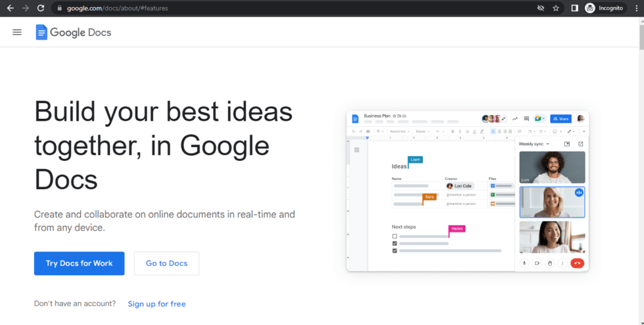Click the Go to Docs button
This screenshot has width=644, height=325.
167,263
